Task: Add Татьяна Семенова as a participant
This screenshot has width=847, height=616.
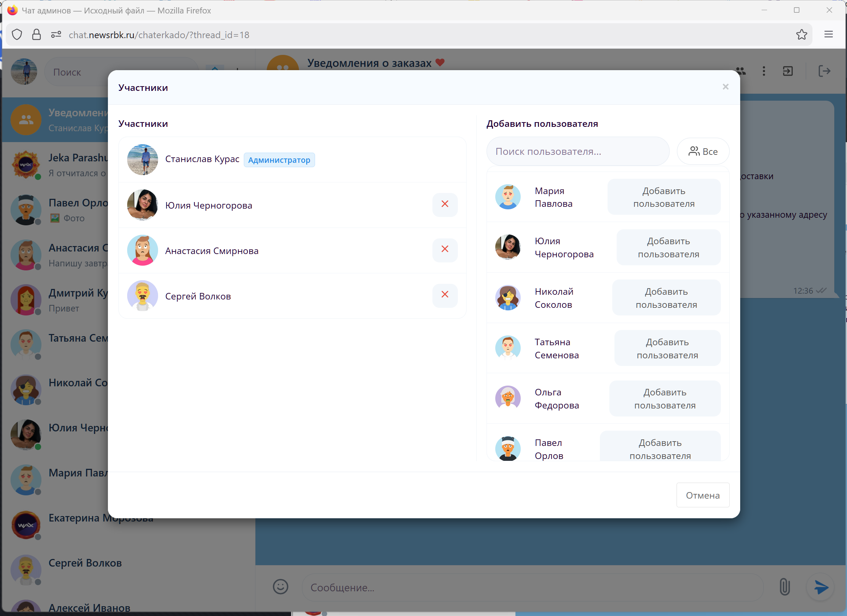Action: click(x=667, y=348)
